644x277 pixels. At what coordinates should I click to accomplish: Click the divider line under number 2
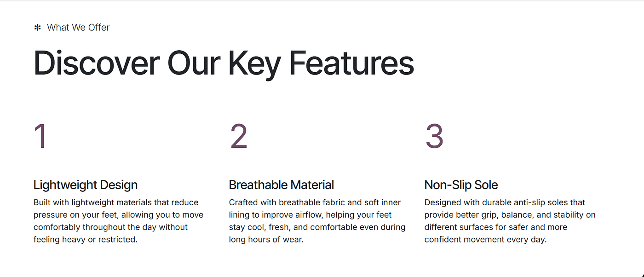(x=318, y=165)
